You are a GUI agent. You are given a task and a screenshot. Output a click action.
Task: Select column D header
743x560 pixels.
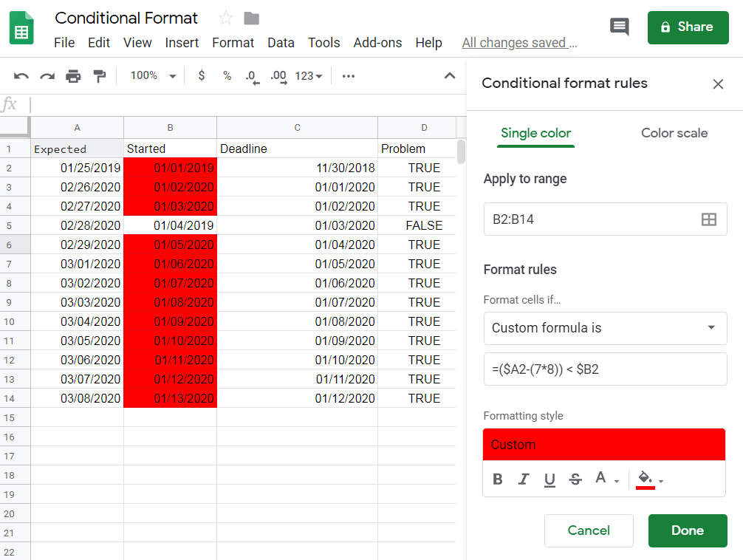pyautogui.click(x=417, y=128)
